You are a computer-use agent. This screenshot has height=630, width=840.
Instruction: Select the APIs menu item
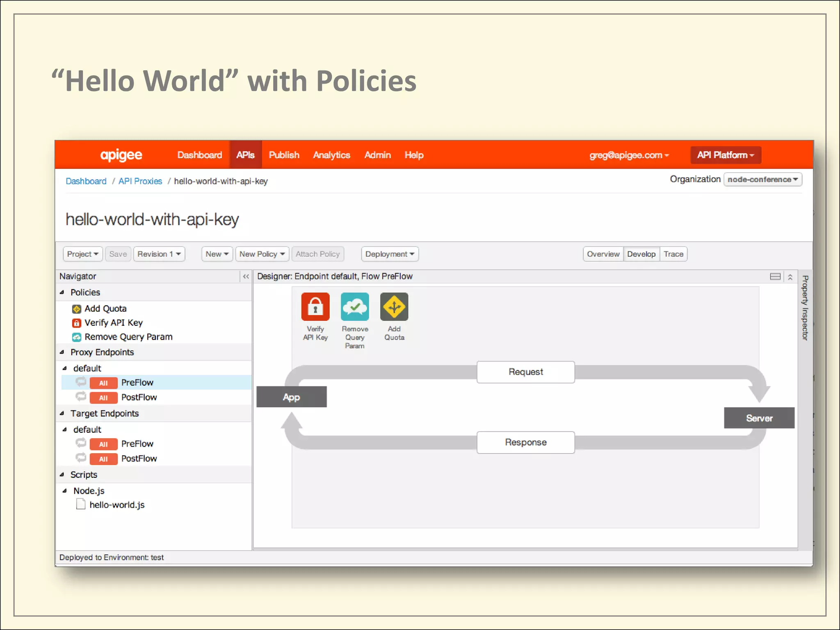coord(245,155)
